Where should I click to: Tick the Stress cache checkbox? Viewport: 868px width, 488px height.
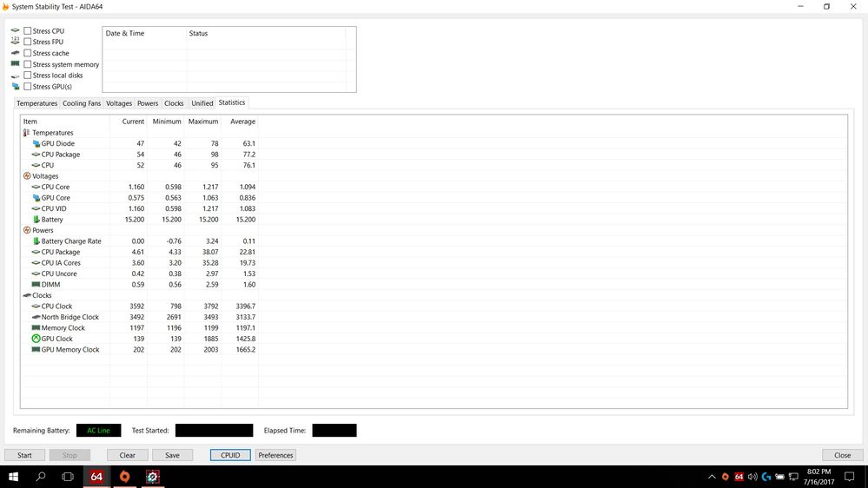coord(27,53)
